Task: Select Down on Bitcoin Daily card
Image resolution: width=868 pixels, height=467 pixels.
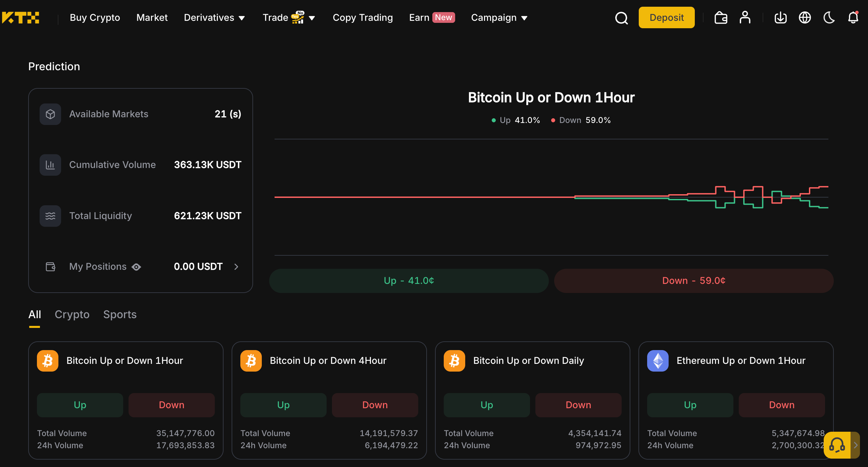Action: (x=578, y=405)
